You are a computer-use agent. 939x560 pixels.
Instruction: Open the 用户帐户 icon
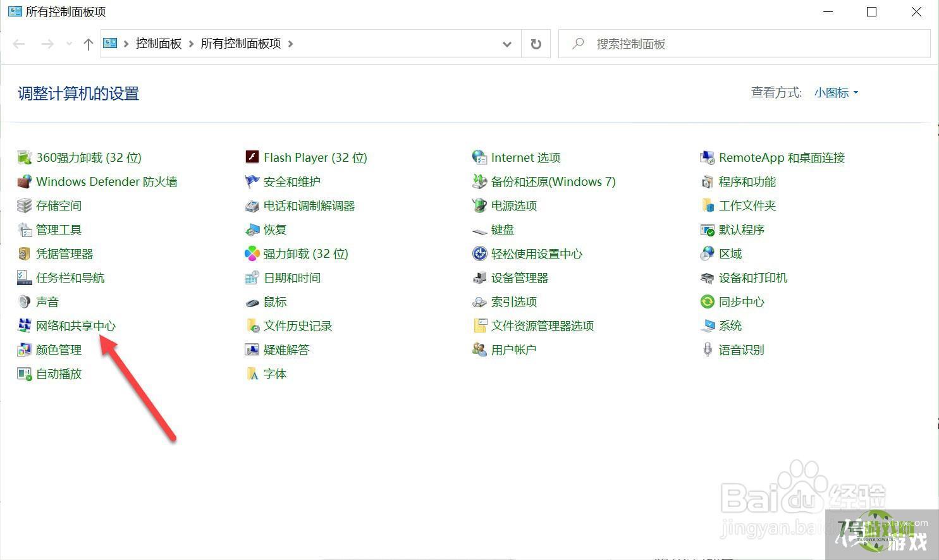click(x=479, y=350)
